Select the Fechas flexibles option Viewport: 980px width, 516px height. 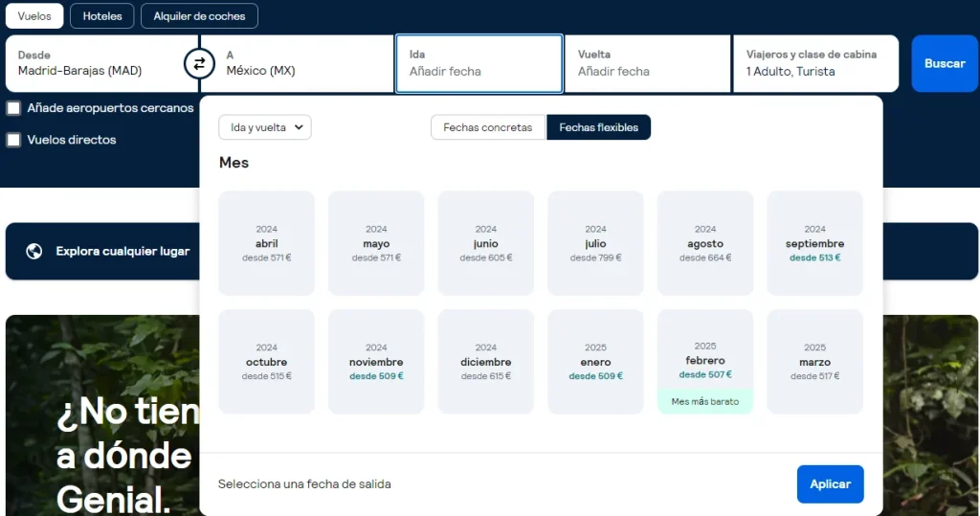tap(599, 127)
